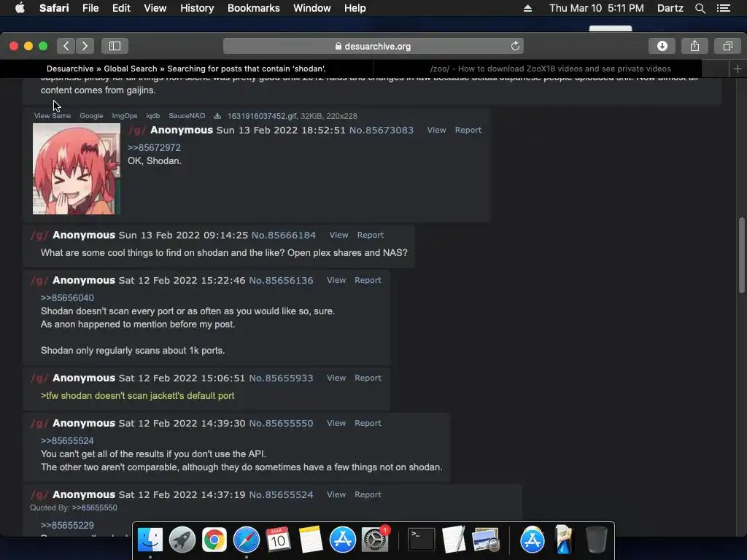The image size is (747, 560).
Task: Open Calendar in the Dock
Action: [x=278, y=540]
